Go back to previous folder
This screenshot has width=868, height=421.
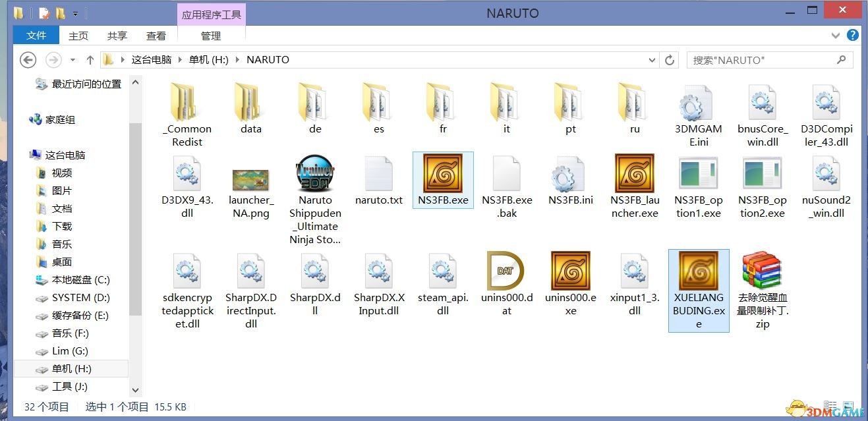pyautogui.click(x=28, y=60)
